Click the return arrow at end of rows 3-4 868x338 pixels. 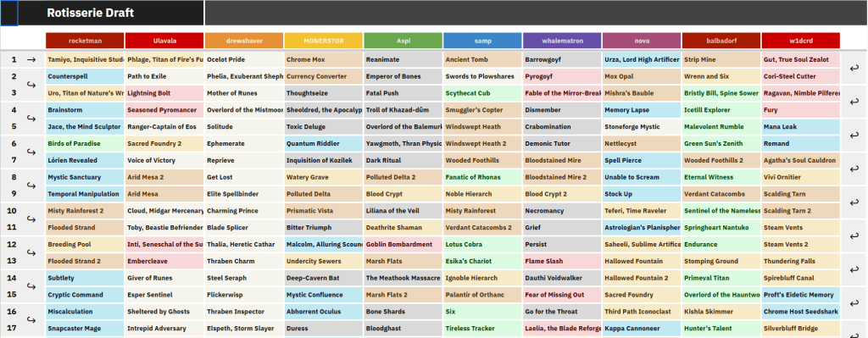click(x=854, y=102)
